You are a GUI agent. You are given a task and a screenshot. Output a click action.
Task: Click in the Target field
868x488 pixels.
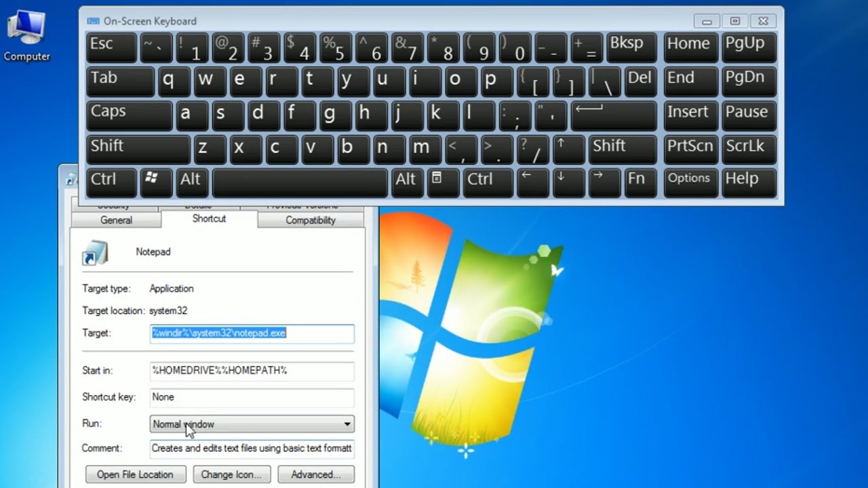click(252, 333)
